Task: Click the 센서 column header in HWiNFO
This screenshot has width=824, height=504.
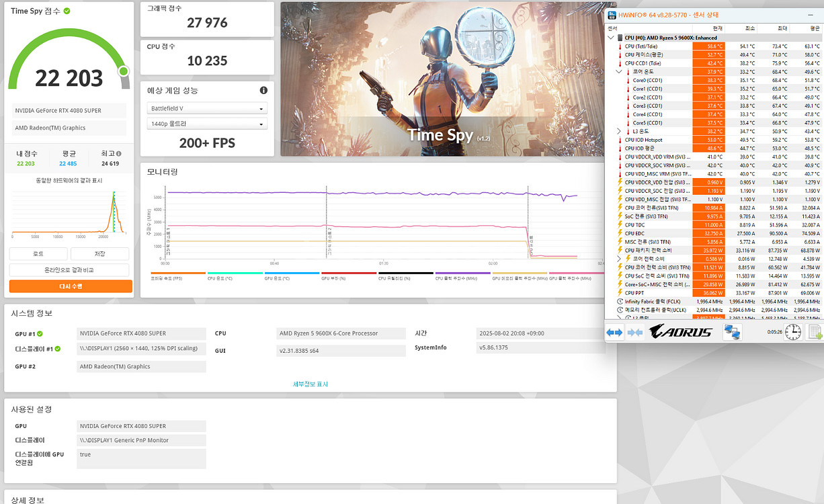Action: [x=649, y=28]
